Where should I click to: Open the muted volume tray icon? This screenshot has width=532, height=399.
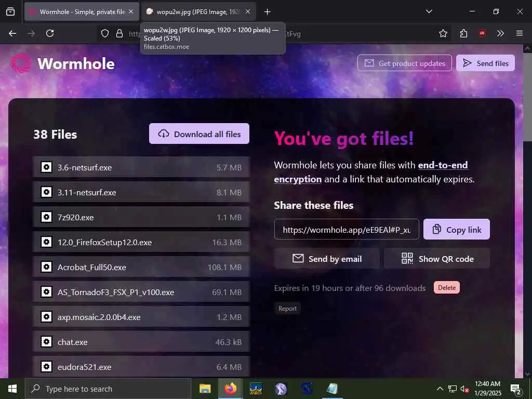pyautogui.click(x=464, y=389)
